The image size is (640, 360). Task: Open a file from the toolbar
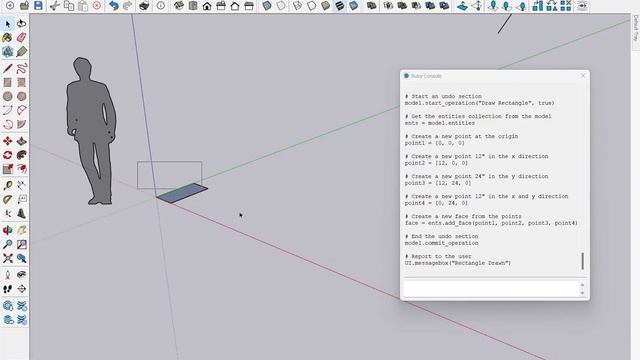click(x=24, y=6)
